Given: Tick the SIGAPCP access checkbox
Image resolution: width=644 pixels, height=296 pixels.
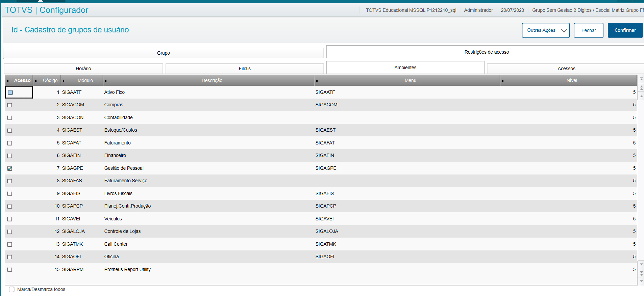Looking at the screenshot, I should click(9, 207).
